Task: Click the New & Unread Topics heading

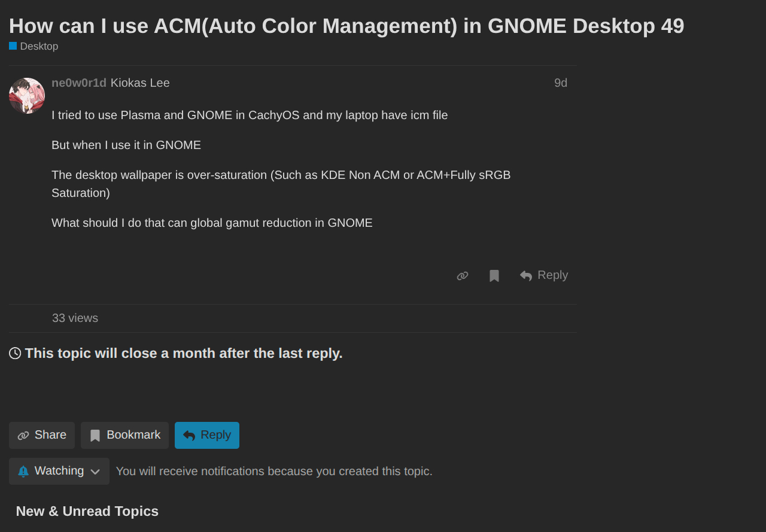Action: pos(87,512)
